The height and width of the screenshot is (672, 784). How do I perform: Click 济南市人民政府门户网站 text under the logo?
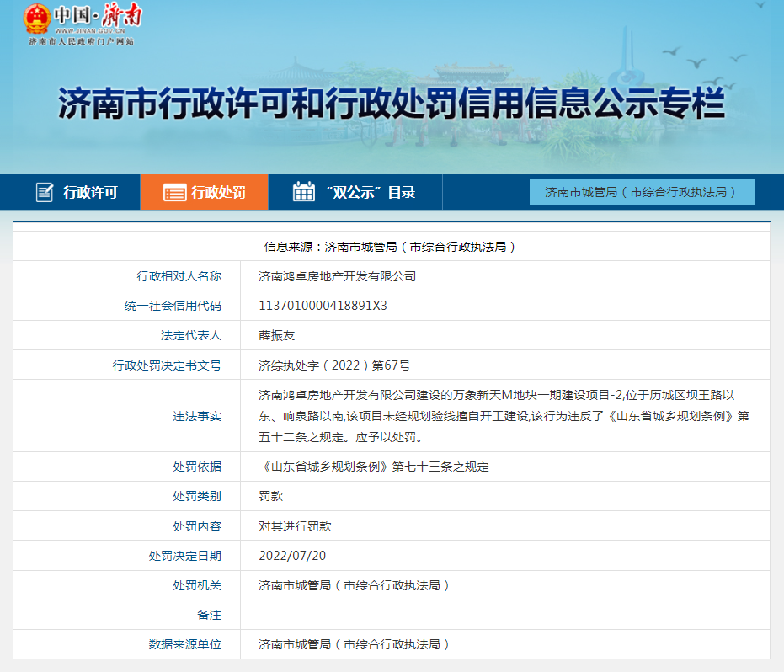tap(82, 41)
